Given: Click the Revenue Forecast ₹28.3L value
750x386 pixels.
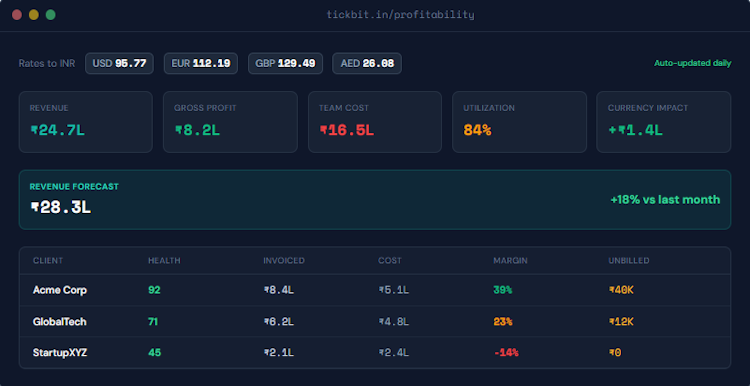Looking at the screenshot, I should pos(61,208).
